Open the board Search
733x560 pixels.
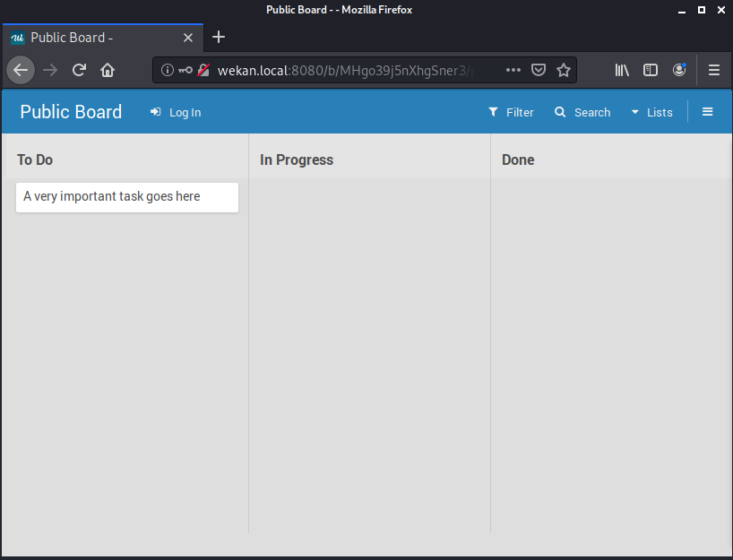click(582, 112)
